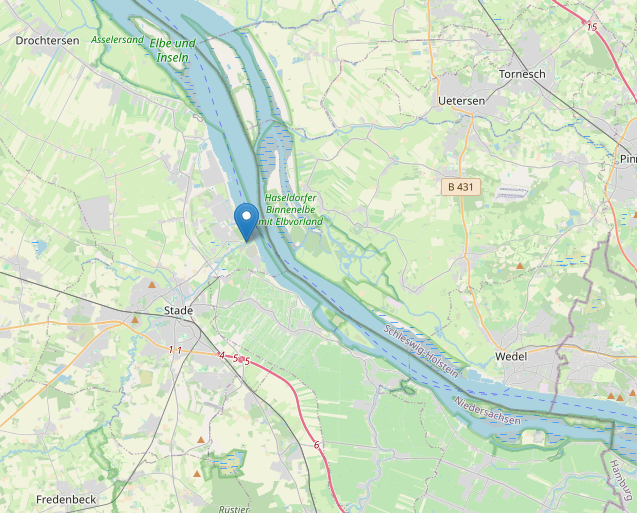The image size is (637, 513).
Task: Click the junction 6 marker on red road
Action: click(x=316, y=446)
